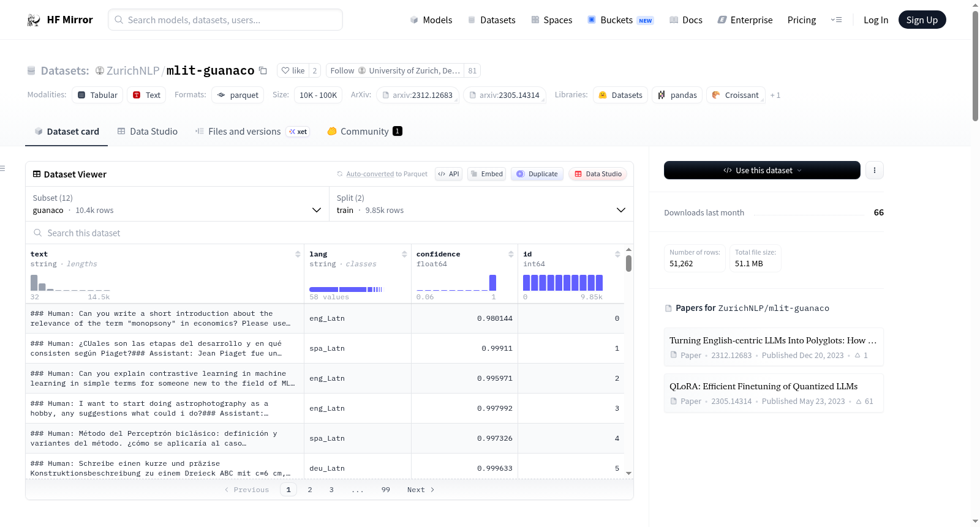This screenshot has width=980, height=527.
Task: Select the Croissant library tag
Action: pos(736,95)
